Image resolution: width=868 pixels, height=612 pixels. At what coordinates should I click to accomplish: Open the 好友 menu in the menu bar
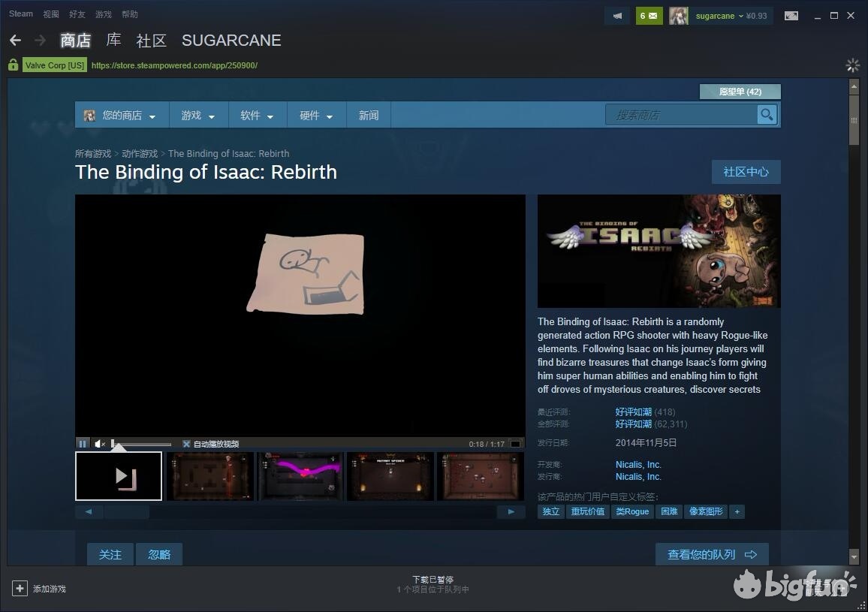(77, 14)
